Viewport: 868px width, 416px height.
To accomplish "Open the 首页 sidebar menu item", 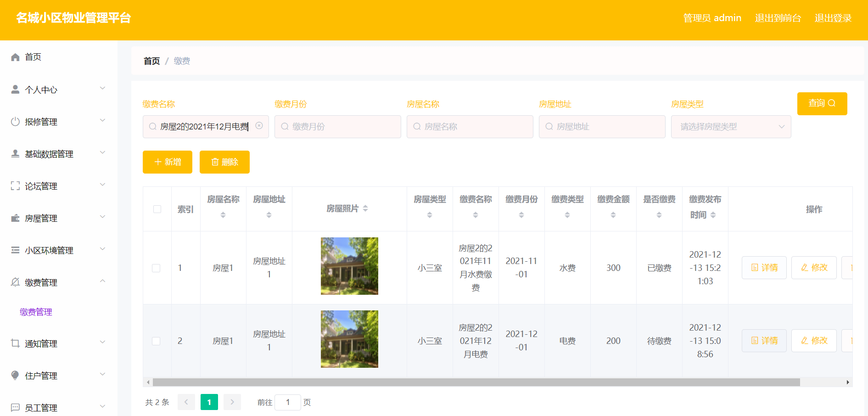I will tap(59, 57).
